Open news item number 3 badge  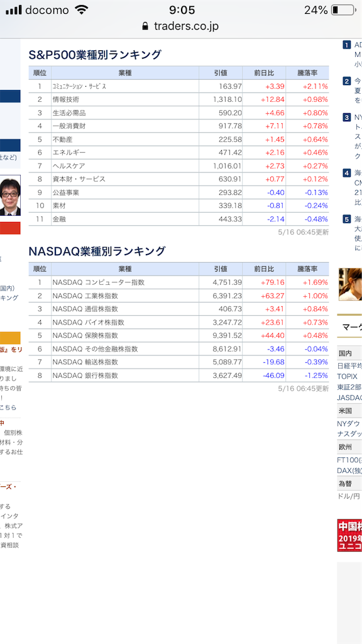347,118
